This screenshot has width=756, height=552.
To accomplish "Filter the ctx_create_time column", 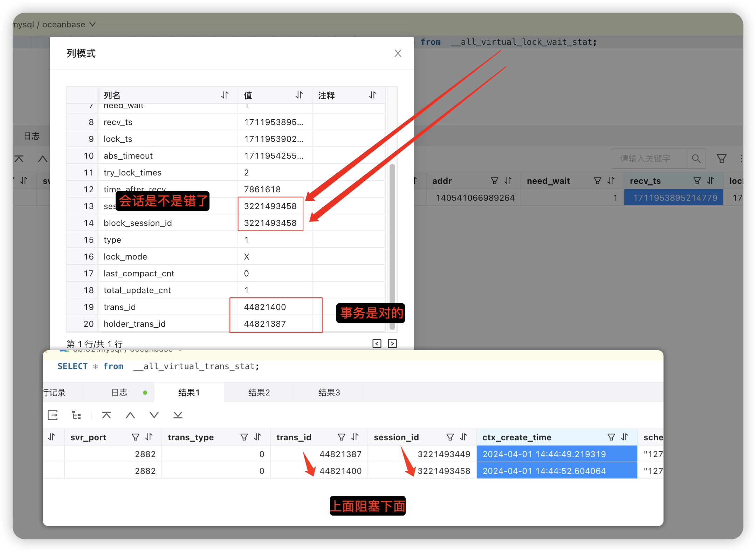I will (x=611, y=437).
